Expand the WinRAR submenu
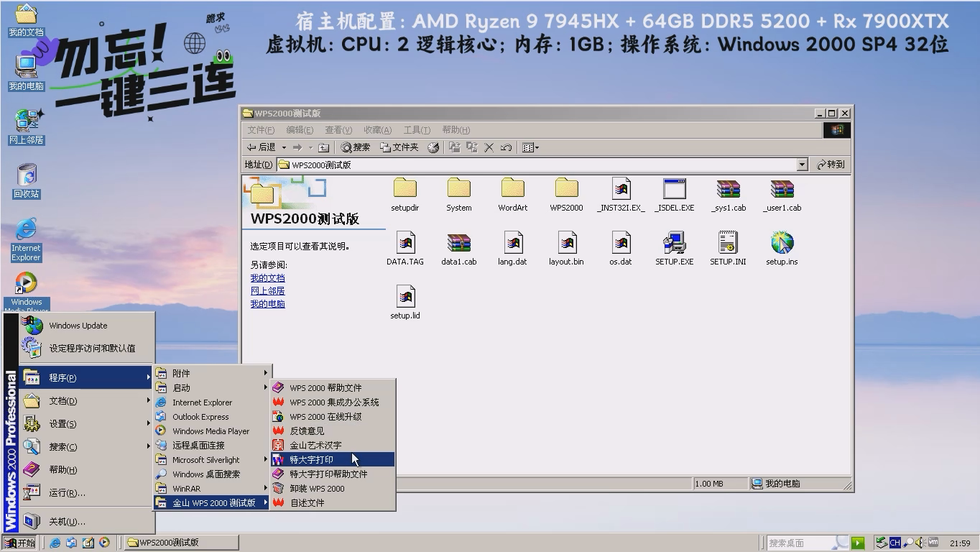The height and width of the screenshot is (552, 980). click(213, 488)
